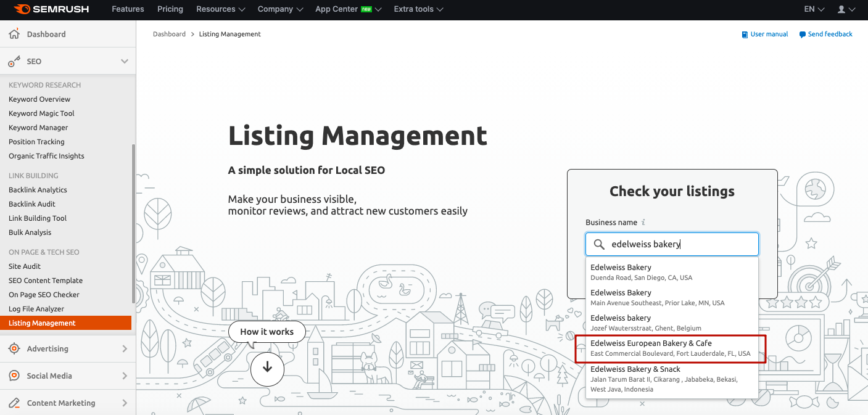The image size is (868, 415).
Task: Open Keyword Magic Tool in sidebar
Action: tap(41, 113)
